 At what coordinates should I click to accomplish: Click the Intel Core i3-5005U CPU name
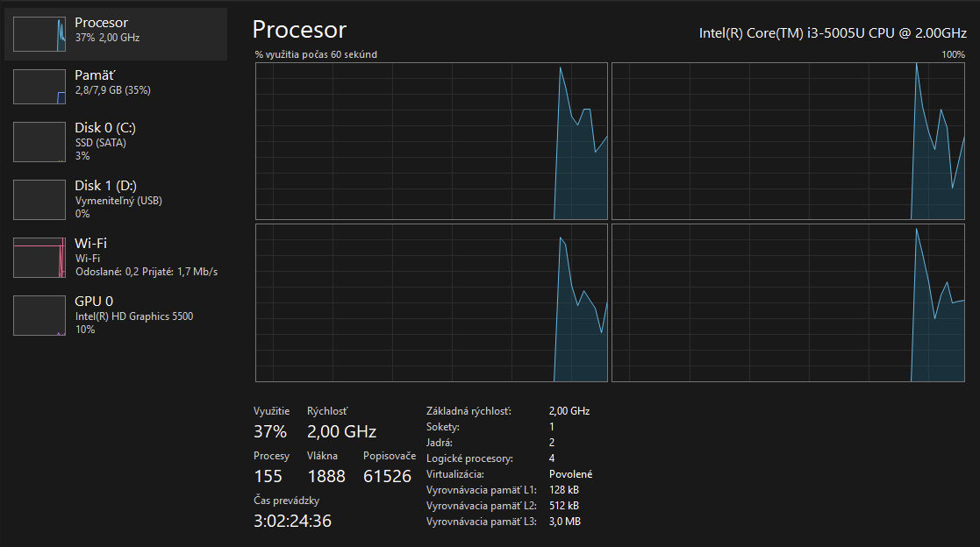click(832, 32)
